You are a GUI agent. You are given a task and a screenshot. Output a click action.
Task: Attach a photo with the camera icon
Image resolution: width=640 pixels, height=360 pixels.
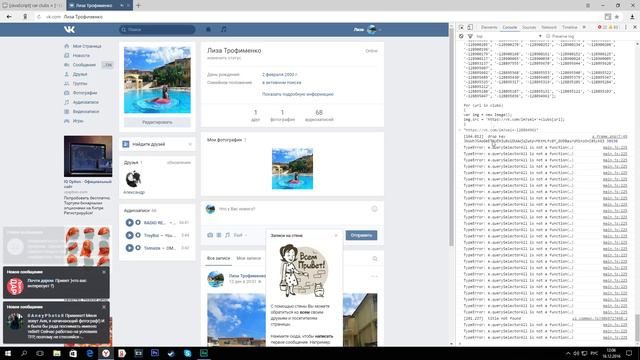210,235
